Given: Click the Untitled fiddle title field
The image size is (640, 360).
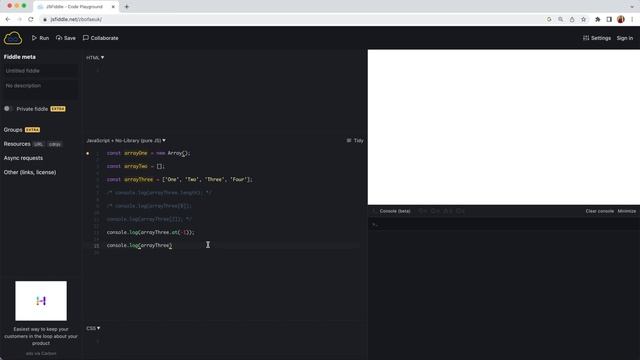Looking at the screenshot, I should (x=40, y=71).
